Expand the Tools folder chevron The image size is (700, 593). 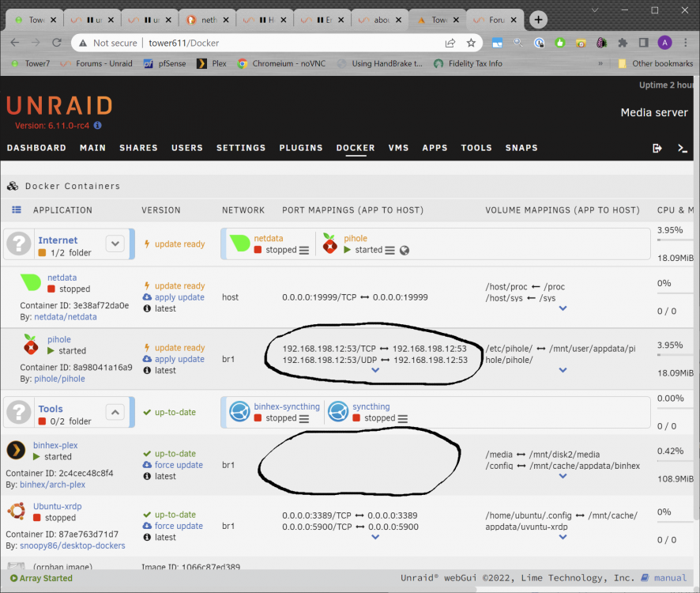point(115,412)
